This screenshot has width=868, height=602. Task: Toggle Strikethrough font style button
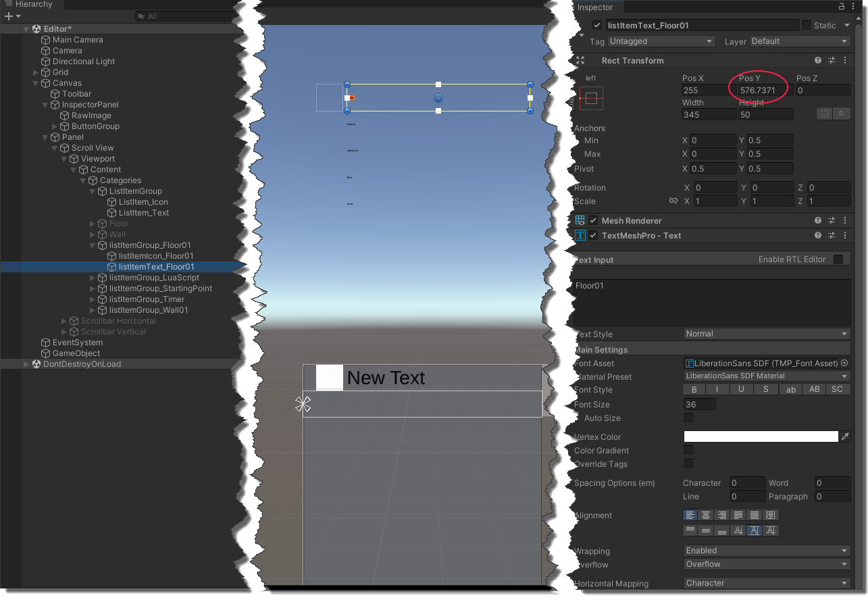(765, 389)
